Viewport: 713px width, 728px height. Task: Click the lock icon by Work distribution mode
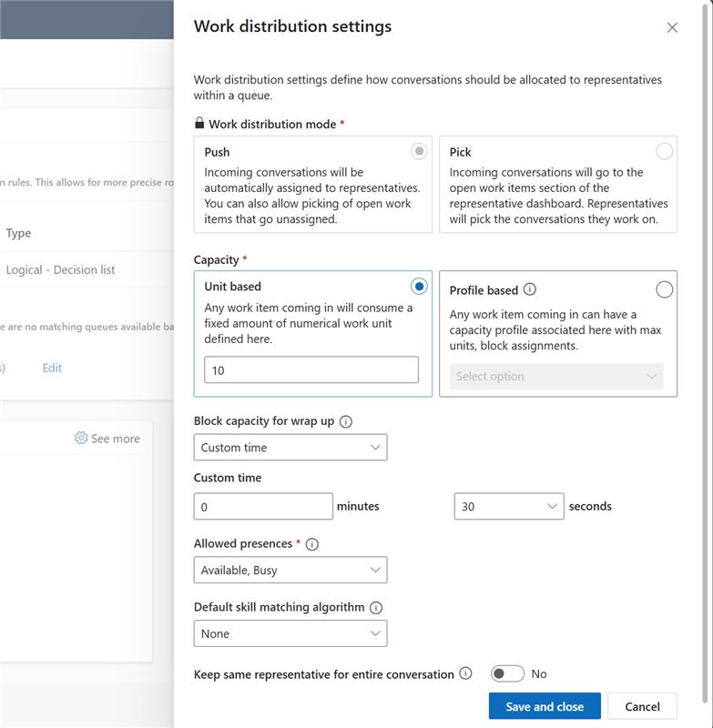(200, 124)
